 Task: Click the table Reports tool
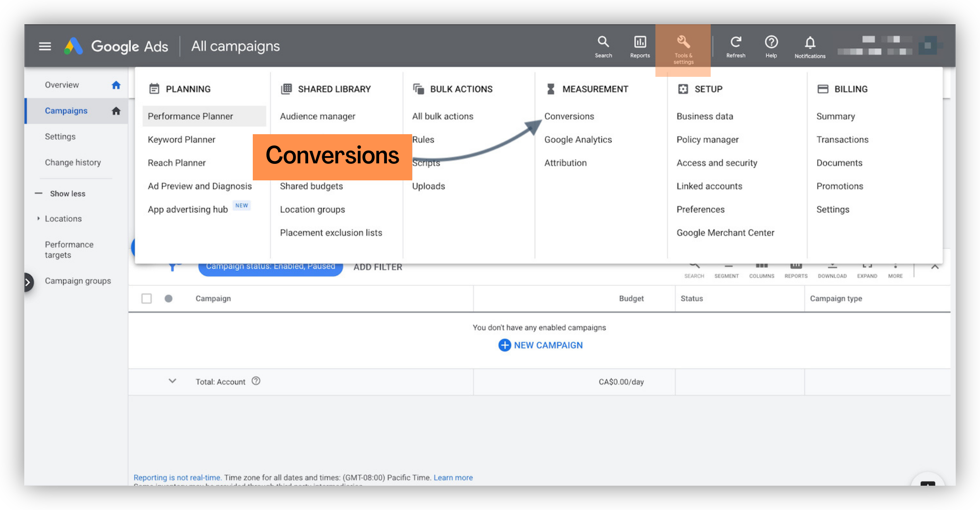(796, 270)
